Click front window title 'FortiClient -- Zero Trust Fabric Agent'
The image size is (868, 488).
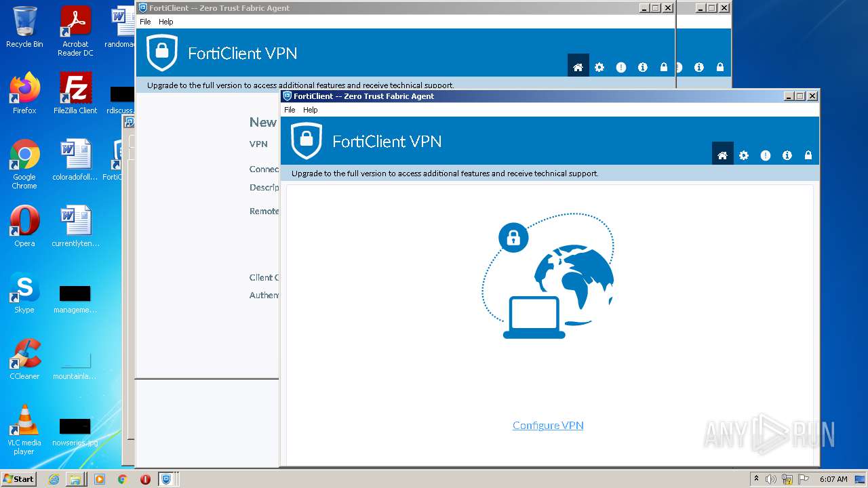[363, 96]
